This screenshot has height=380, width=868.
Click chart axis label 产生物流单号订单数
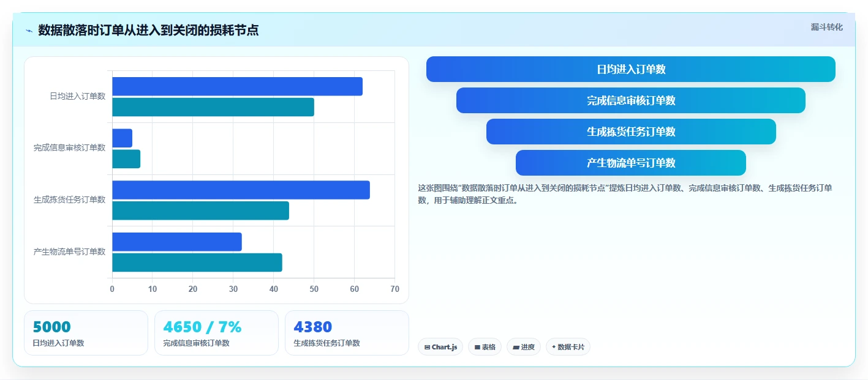click(70, 251)
